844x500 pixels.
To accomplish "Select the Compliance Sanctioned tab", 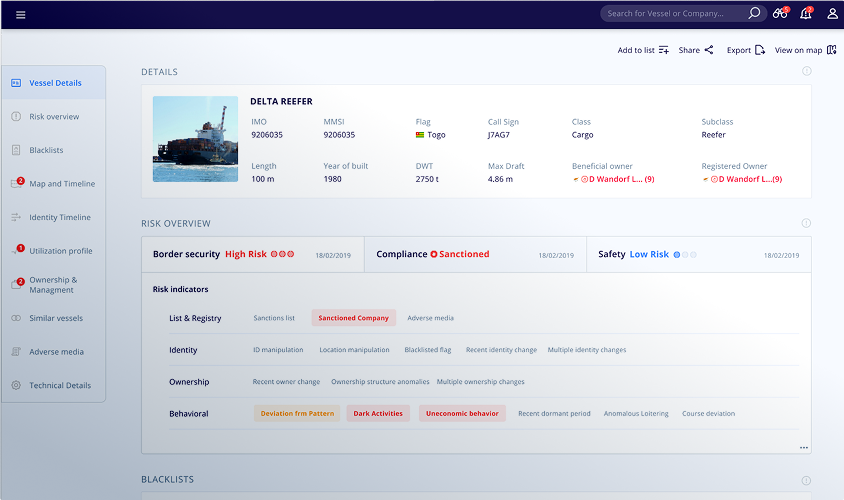I will click(475, 255).
